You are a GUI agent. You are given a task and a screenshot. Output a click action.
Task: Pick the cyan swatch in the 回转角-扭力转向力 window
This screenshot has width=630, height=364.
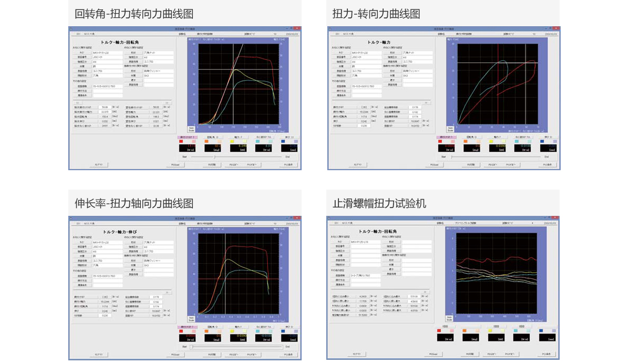(257, 141)
